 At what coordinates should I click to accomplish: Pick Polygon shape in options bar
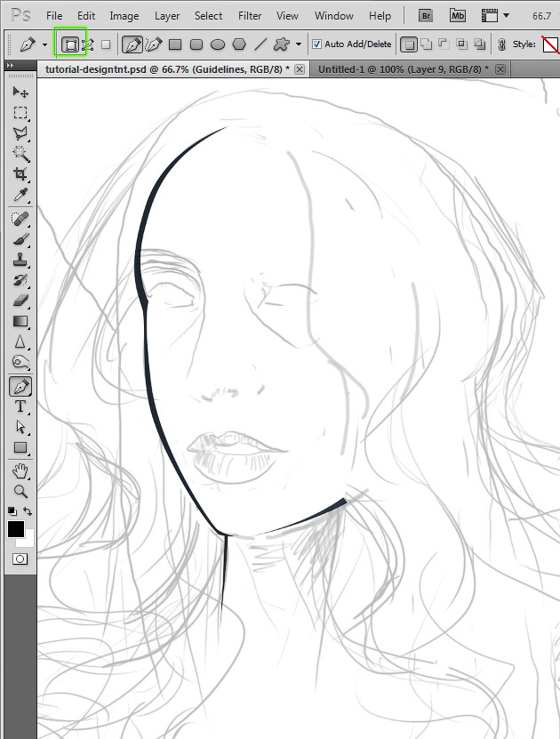[x=239, y=44]
